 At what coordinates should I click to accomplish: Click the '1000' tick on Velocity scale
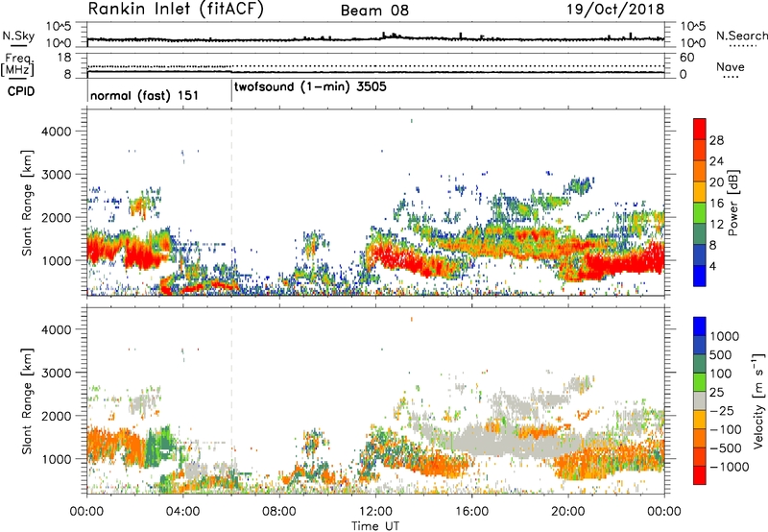(x=724, y=336)
